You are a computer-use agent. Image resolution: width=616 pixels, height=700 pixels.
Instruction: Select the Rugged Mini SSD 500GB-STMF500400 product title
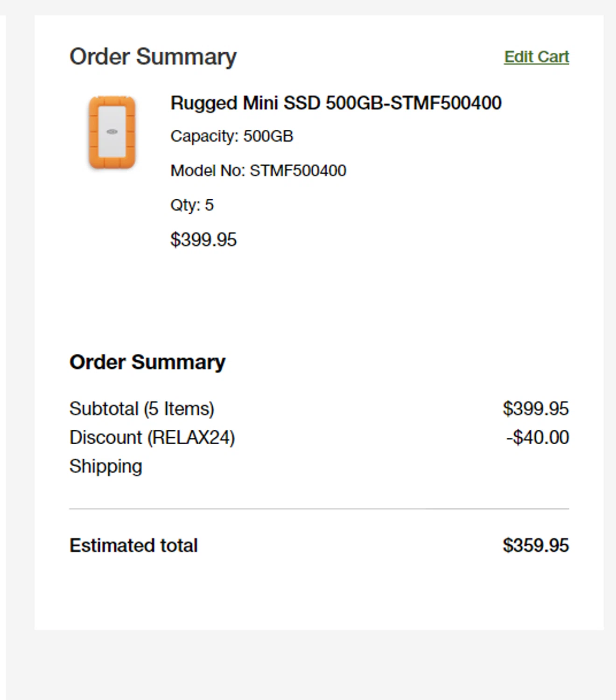[x=336, y=103]
